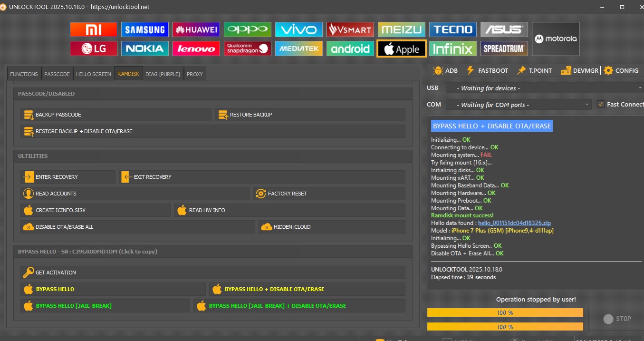This screenshot has width=644, height=341.
Task: Click the upper 100% progress bar
Action: (505, 312)
